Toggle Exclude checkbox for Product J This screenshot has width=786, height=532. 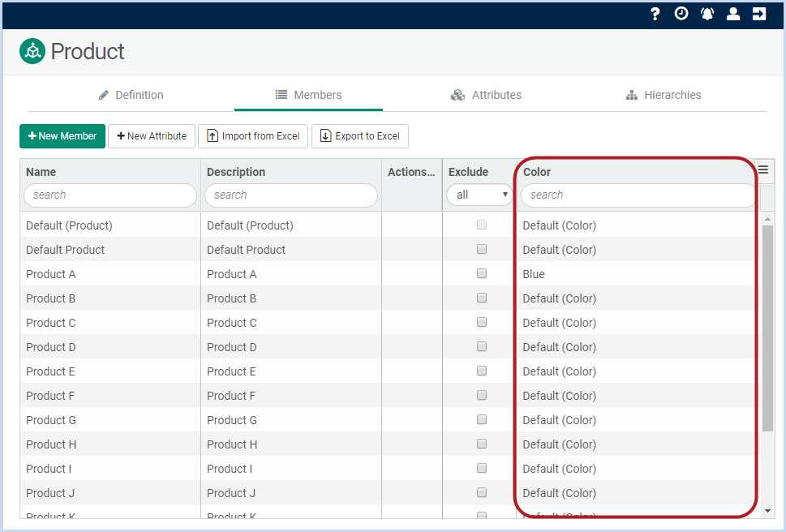click(x=482, y=492)
